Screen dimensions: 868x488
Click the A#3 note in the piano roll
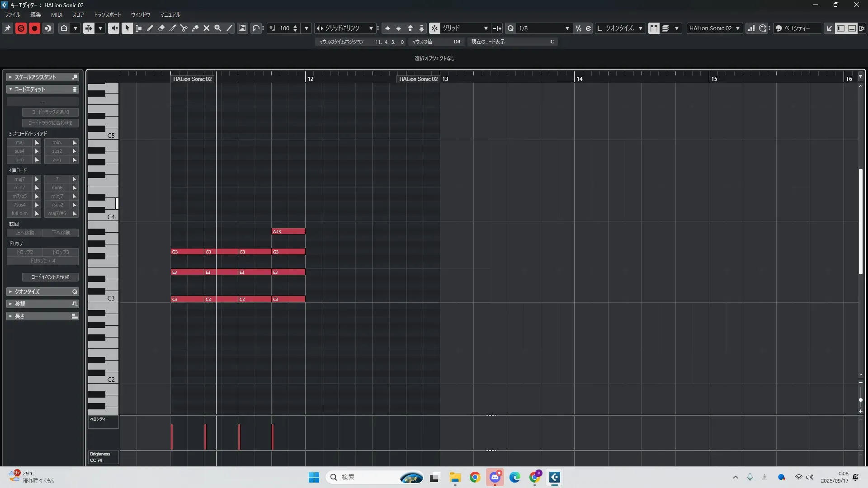point(288,231)
